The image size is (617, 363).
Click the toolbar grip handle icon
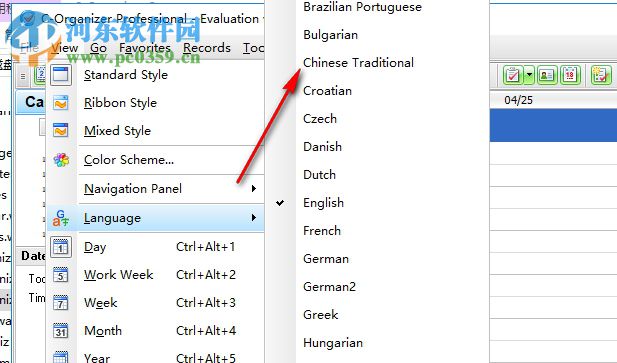(x=23, y=77)
